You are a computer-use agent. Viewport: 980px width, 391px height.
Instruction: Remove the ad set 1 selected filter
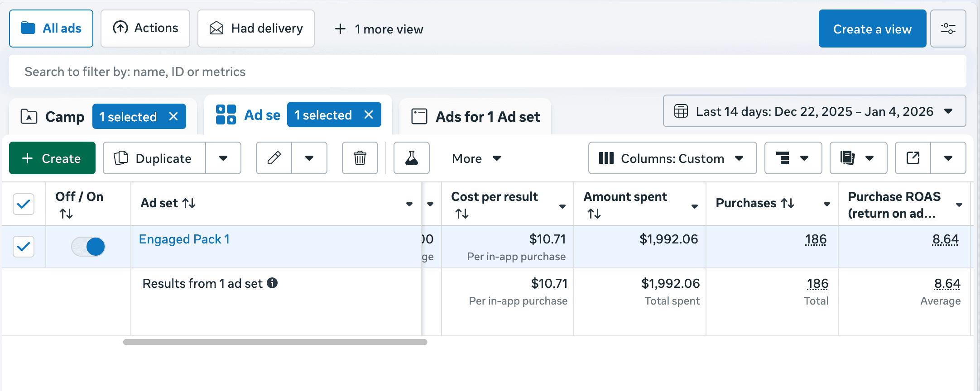click(369, 114)
